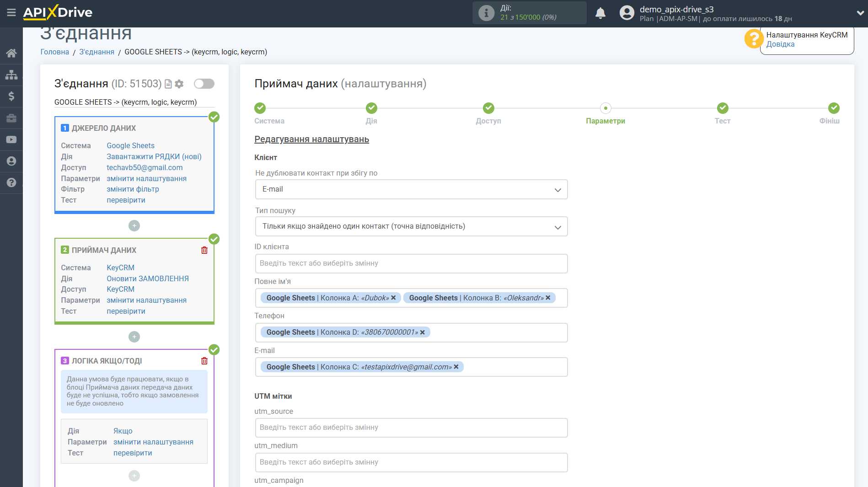Click the ApiX-Drive logo
Screen dimensions: 868x487
click(x=58, y=13)
